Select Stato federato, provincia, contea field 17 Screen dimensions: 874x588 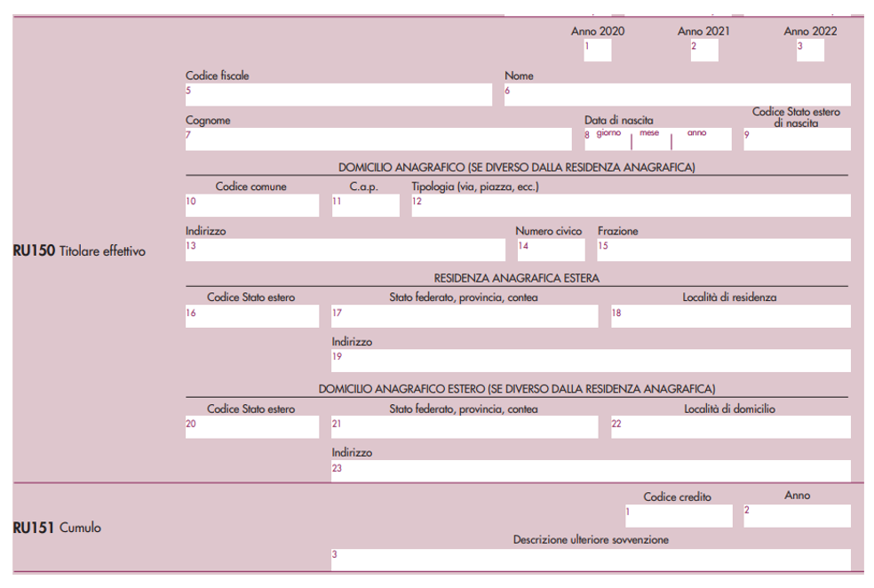point(465,316)
